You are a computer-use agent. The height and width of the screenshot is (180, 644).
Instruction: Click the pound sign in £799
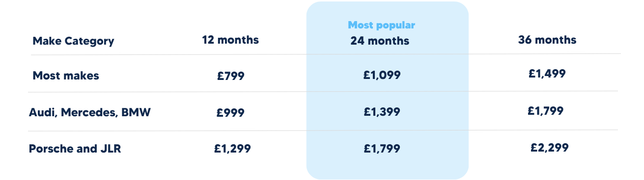point(220,76)
